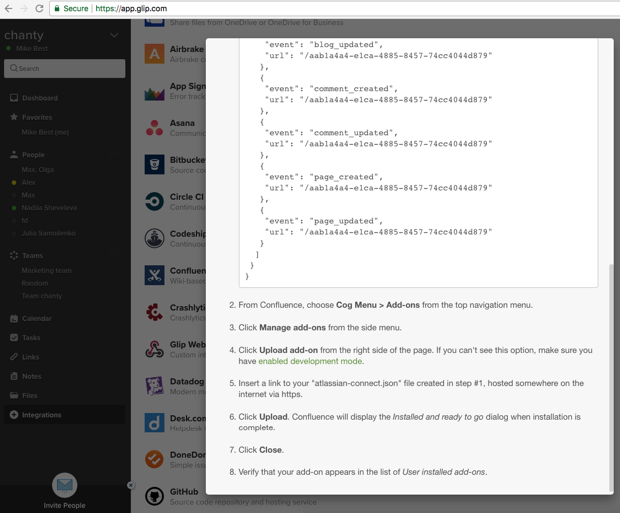The height and width of the screenshot is (513, 620).
Task: Click the Asana integration title text
Action: (182, 123)
